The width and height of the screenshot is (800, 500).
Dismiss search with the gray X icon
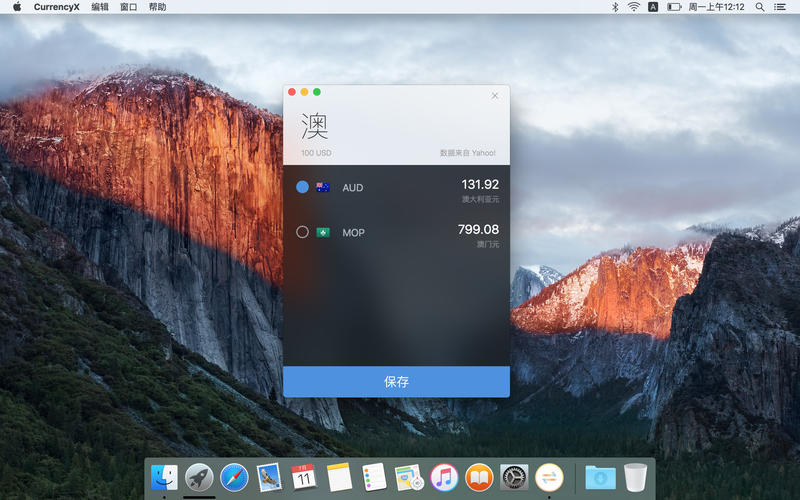coord(494,95)
